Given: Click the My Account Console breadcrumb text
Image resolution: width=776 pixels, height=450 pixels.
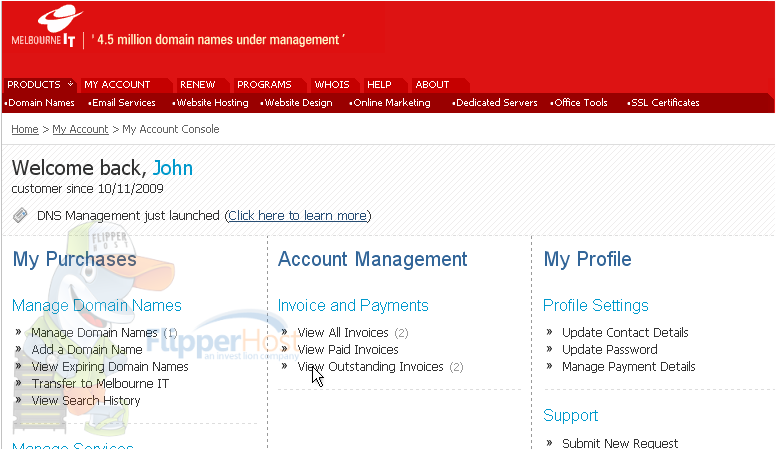Looking at the screenshot, I should coord(171,129).
